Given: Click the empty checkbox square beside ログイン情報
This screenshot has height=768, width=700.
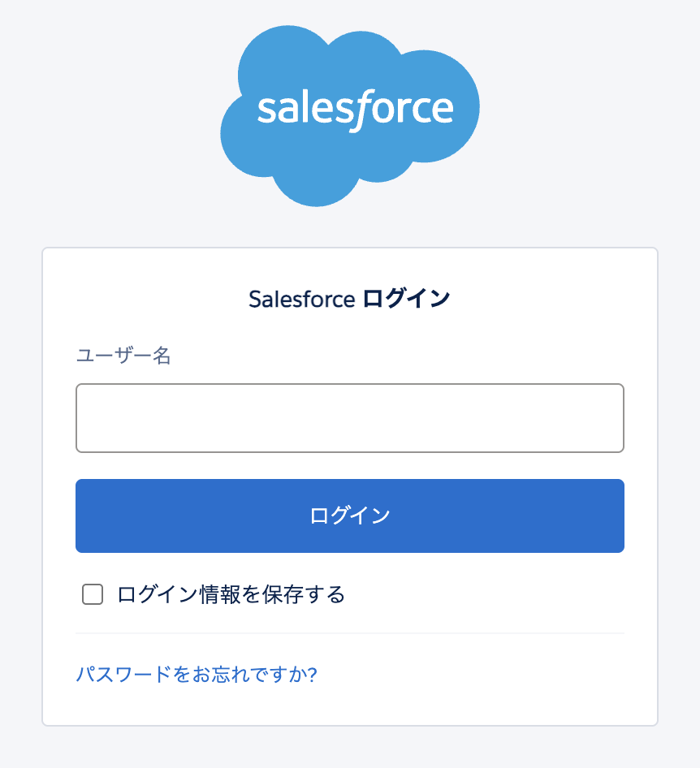Looking at the screenshot, I should 93,594.
